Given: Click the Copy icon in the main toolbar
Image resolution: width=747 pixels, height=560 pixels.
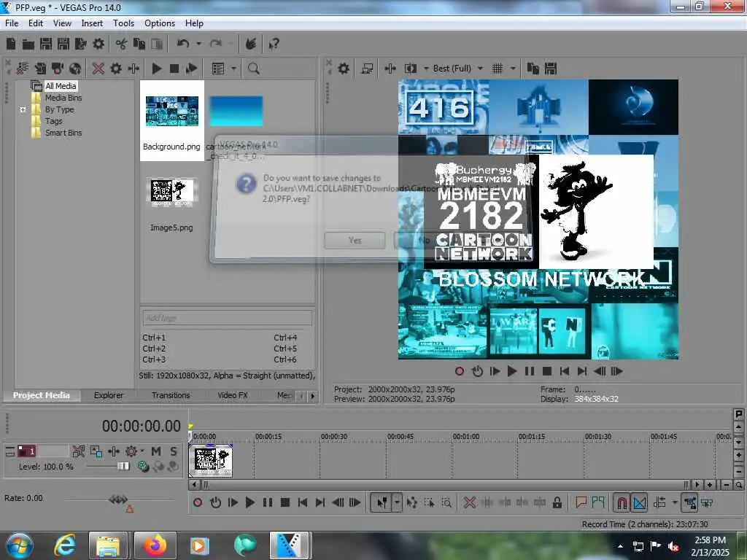Looking at the screenshot, I should pyautogui.click(x=139, y=44).
